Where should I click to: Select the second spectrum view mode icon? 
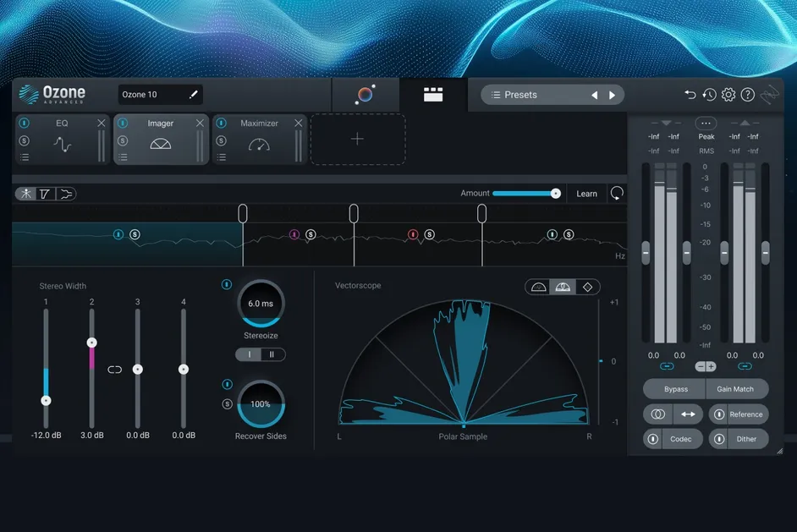pyautogui.click(x=45, y=194)
